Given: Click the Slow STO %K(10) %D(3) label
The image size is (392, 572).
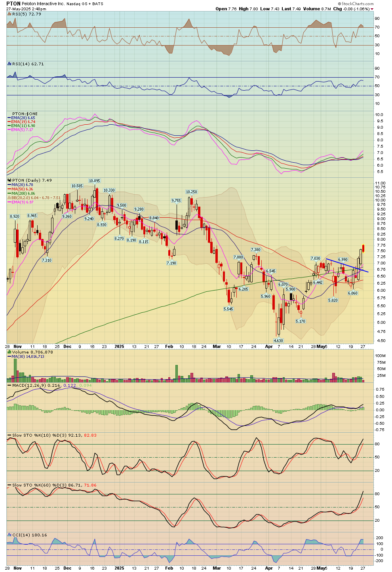Looking at the screenshot, I should 40,435.
